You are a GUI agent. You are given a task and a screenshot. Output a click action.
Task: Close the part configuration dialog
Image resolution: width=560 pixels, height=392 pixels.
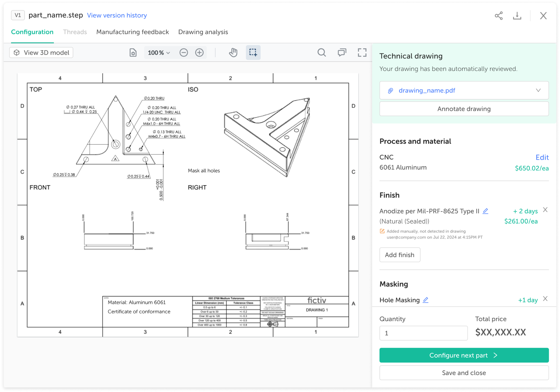[543, 16]
